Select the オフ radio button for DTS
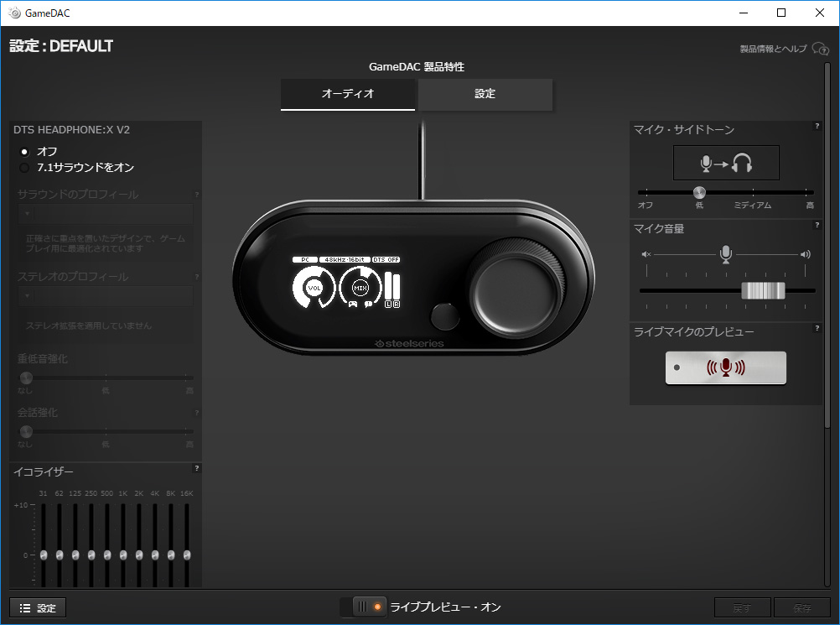The width and height of the screenshot is (840, 625). [x=24, y=152]
